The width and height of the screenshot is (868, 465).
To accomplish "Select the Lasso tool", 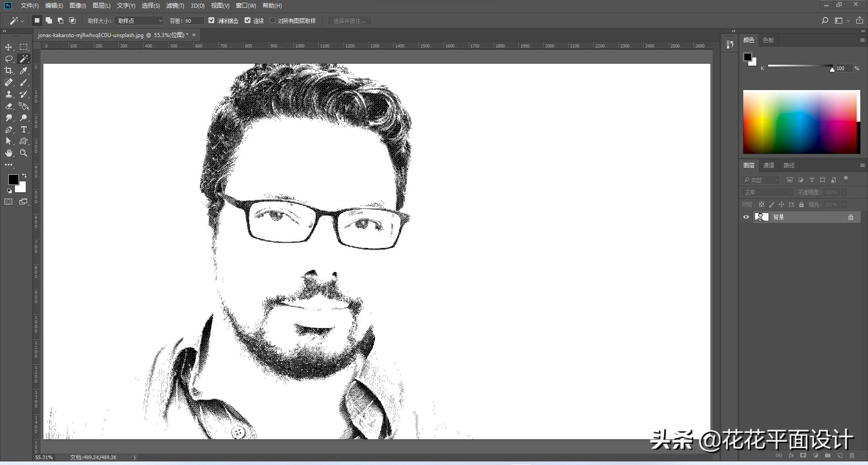I will coord(9,59).
